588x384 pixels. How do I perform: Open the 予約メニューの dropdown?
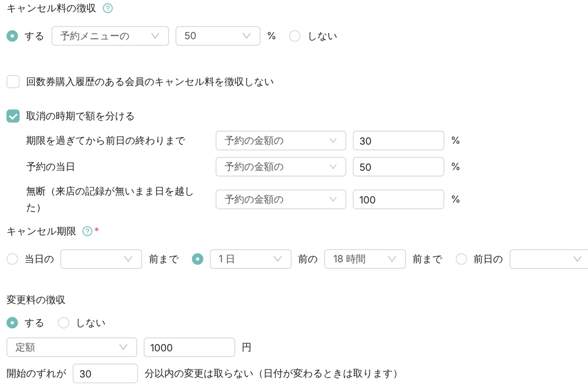[110, 36]
